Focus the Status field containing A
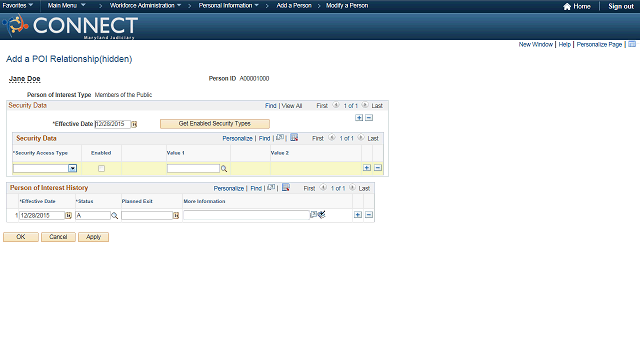The image size is (640, 360). click(93, 215)
